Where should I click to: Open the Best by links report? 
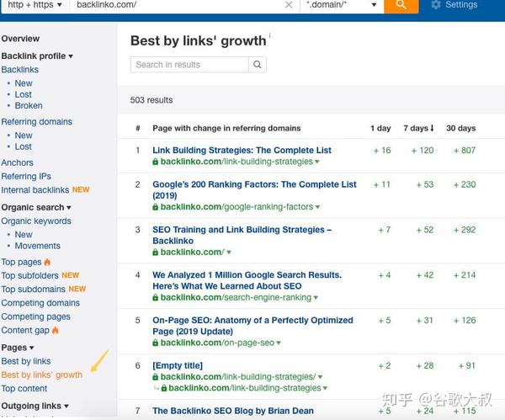point(26,361)
